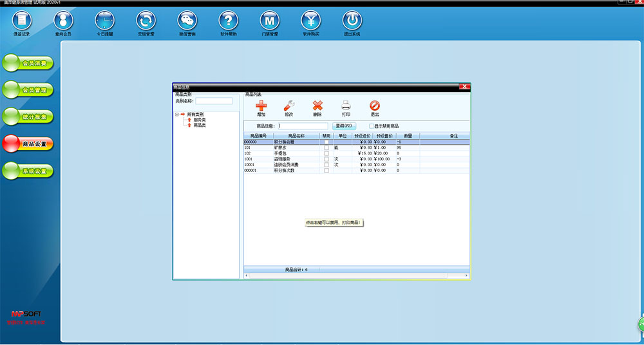Click 退出系统 power icon
Image resolution: width=644 pixels, height=345 pixels.
[x=352, y=21]
